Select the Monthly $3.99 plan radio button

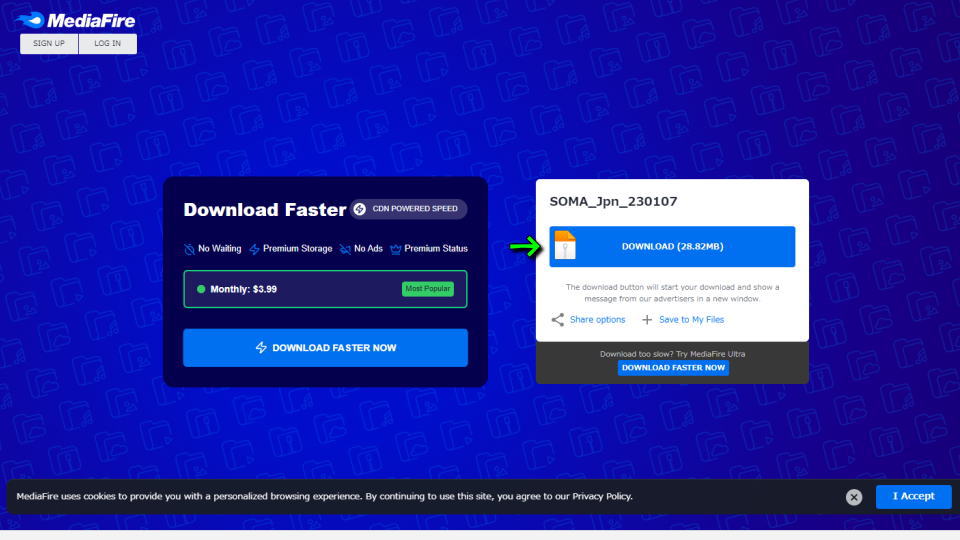click(x=201, y=289)
